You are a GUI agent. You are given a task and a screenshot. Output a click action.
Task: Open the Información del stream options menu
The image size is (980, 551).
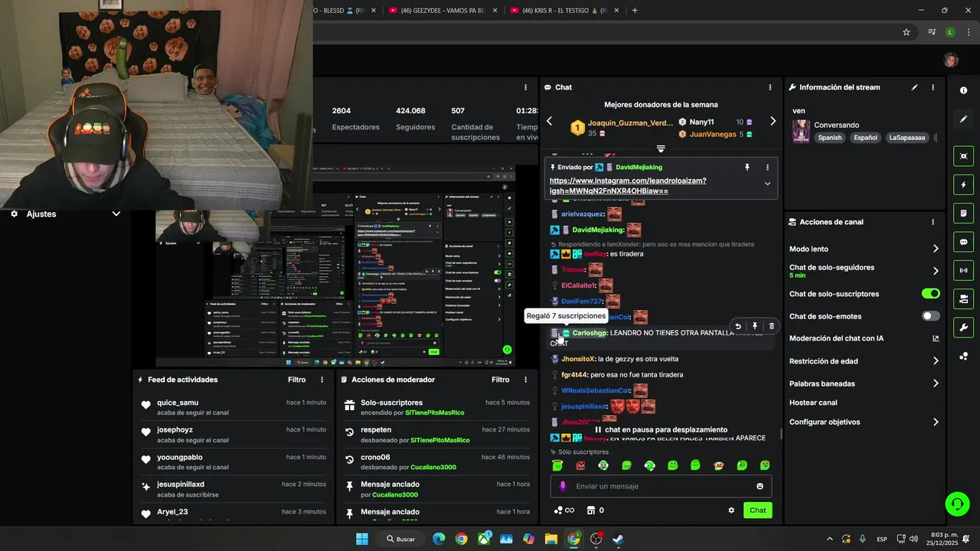tap(933, 87)
